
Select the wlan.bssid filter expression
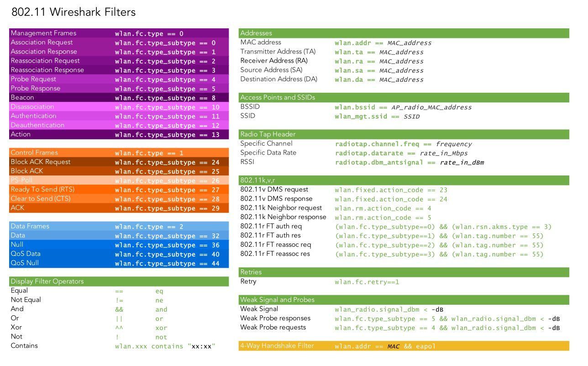[x=403, y=107]
